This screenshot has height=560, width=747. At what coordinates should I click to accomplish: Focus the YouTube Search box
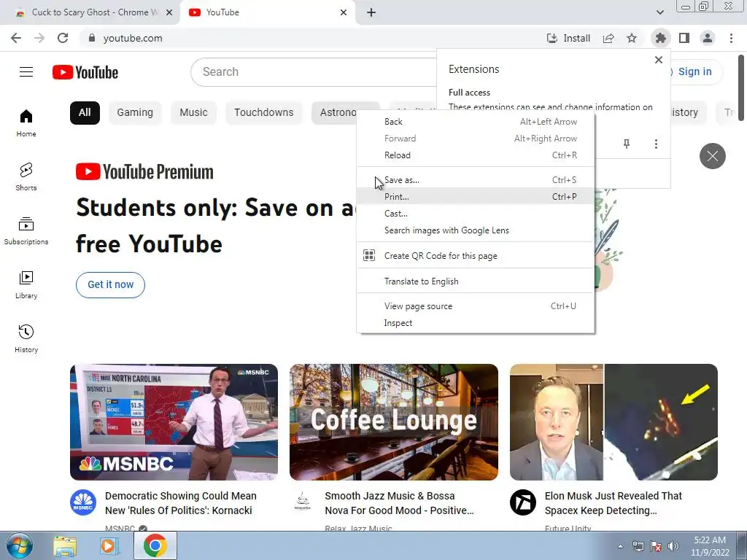tap(314, 72)
